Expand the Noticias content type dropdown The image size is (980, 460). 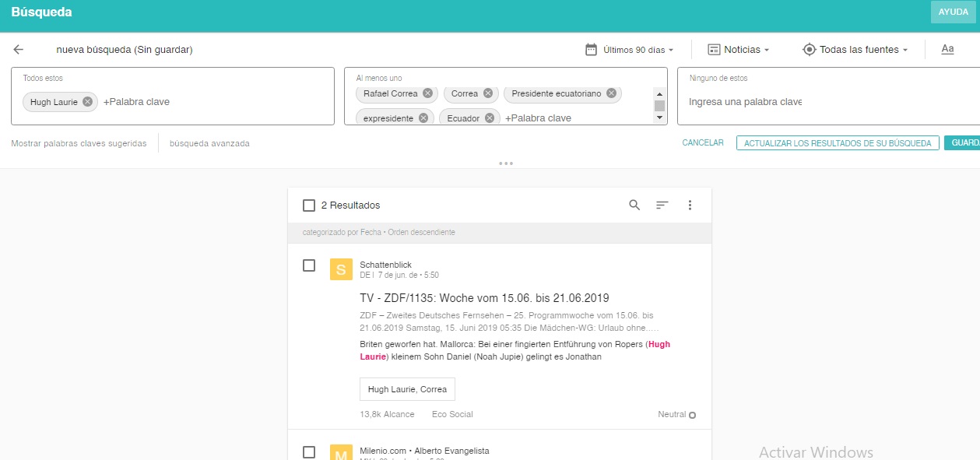pos(738,50)
